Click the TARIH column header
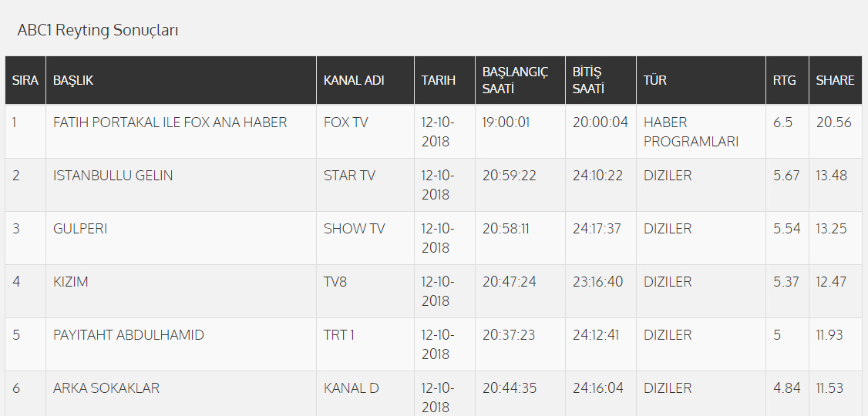 pos(439,80)
